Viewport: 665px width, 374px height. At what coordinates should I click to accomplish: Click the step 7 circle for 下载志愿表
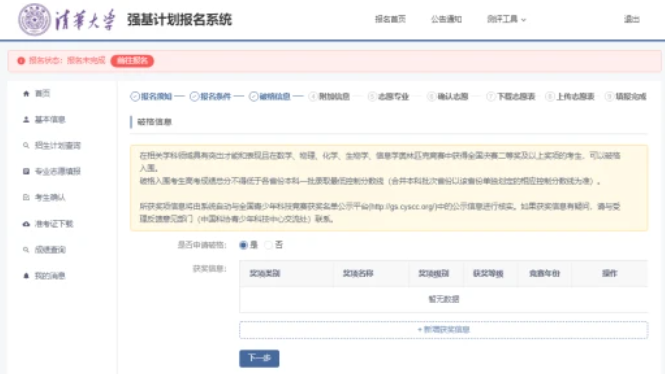tap(491, 97)
